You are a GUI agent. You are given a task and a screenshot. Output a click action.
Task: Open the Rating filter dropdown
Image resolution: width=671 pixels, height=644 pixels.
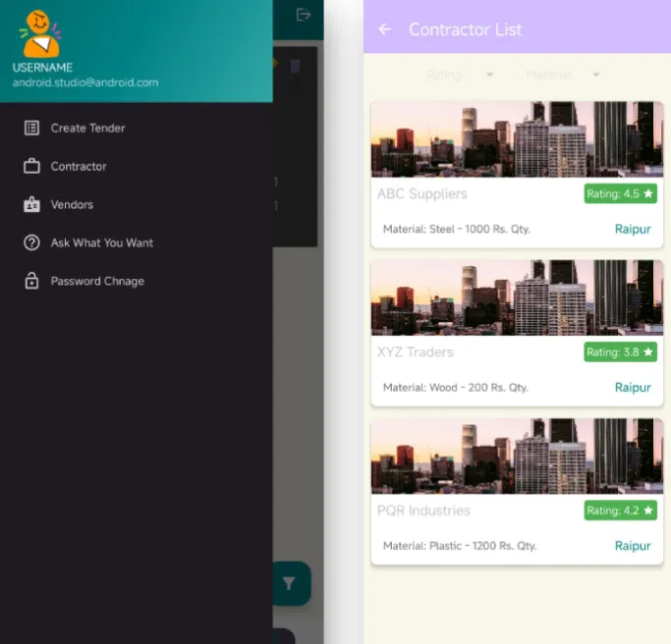point(460,75)
